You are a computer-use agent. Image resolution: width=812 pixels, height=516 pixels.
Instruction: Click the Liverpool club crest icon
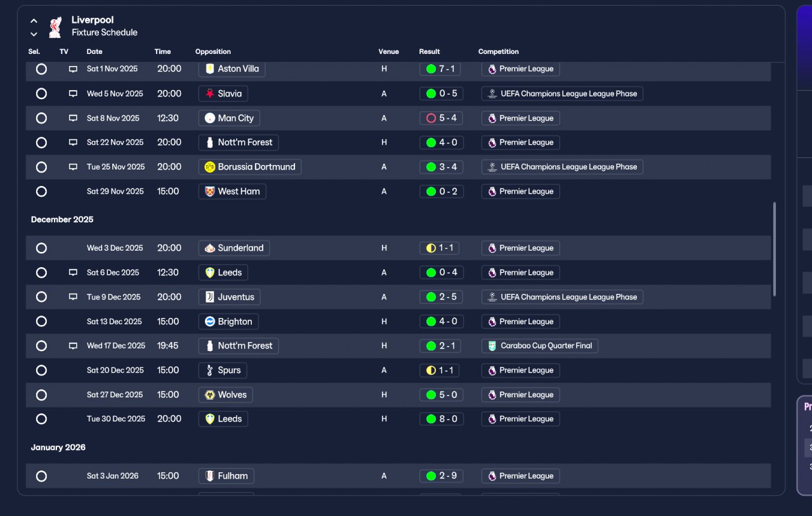click(x=55, y=27)
